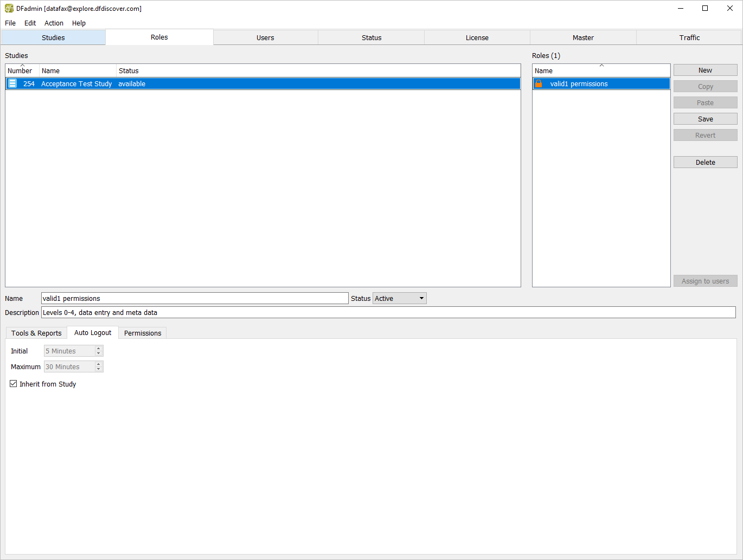Open the Permissions sub-tab
Image resolution: width=743 pixels, height=560 pixels.
pos(143,333)
